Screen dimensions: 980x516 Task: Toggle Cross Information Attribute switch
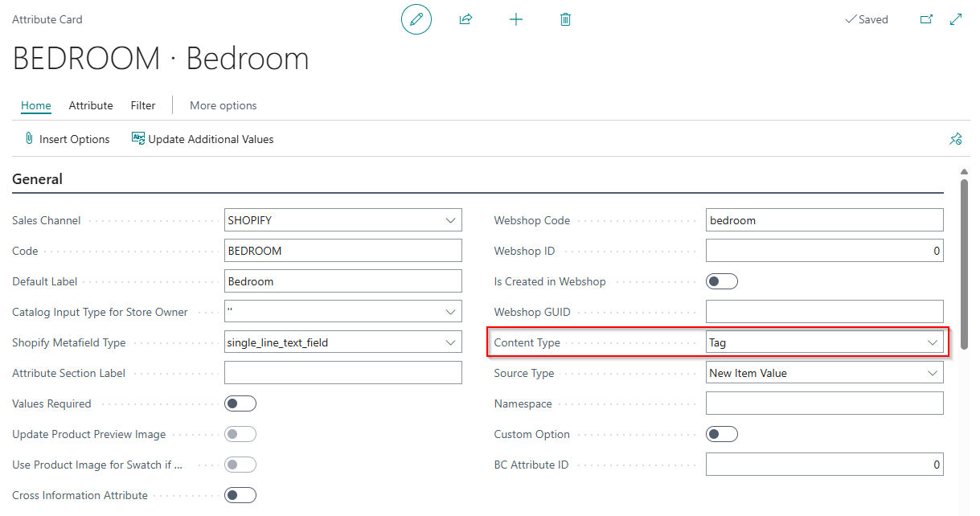point(240,495)
